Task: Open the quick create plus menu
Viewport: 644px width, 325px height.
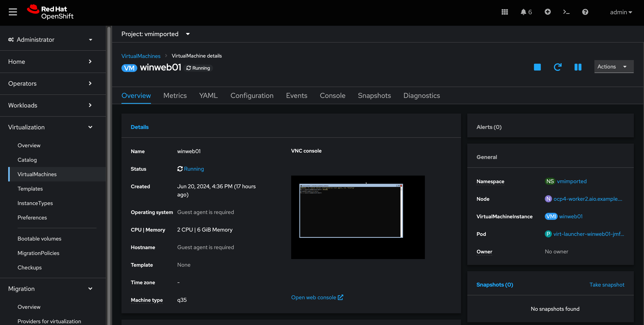Action: (x=548, y=12)
